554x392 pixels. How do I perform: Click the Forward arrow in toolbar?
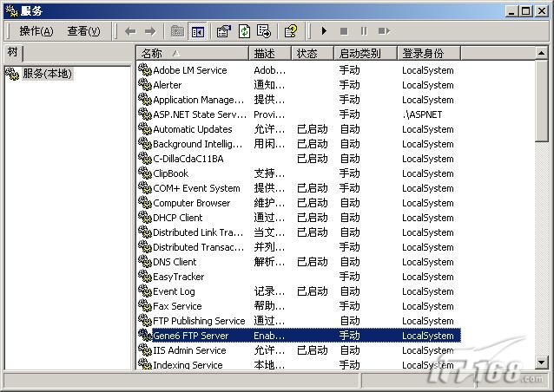(x=149, y=31)
